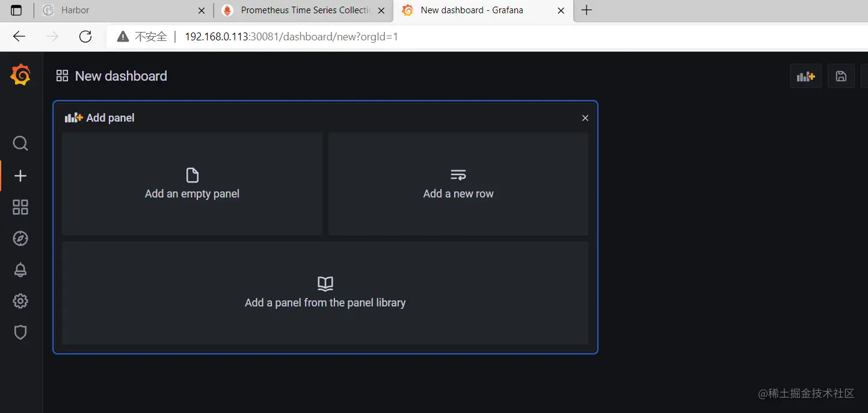Open the Explore compass icon

[20, 238]
